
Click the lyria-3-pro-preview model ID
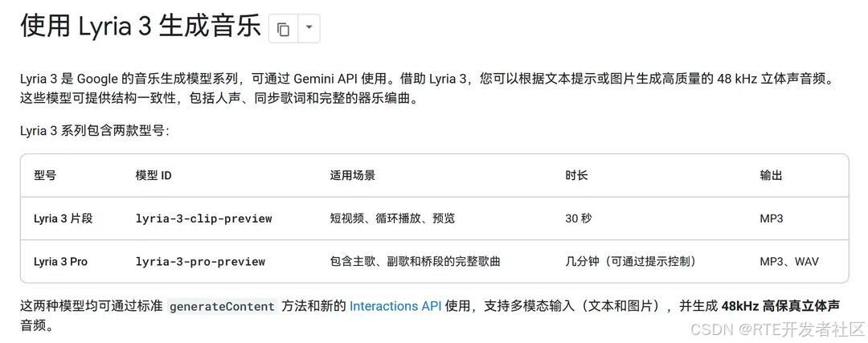[200, 262]
